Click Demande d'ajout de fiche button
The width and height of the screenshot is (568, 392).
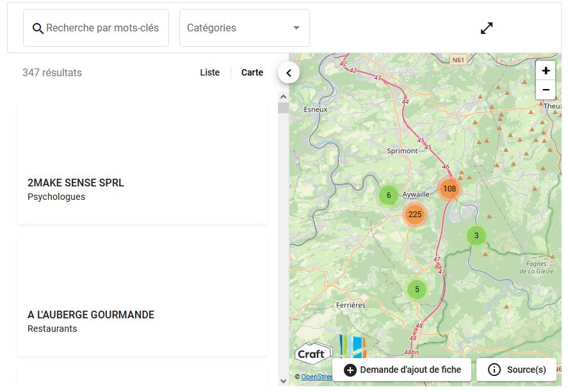click(x=402, y=370)
